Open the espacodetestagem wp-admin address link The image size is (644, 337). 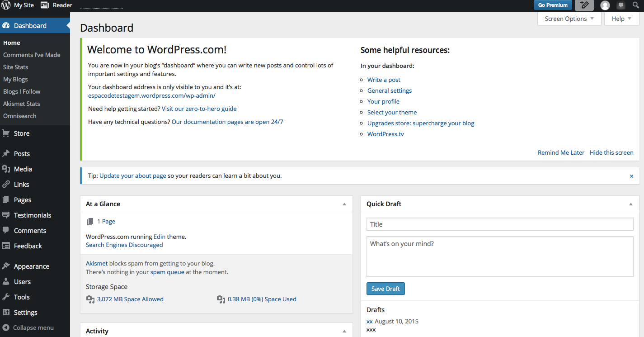(152, 95)
